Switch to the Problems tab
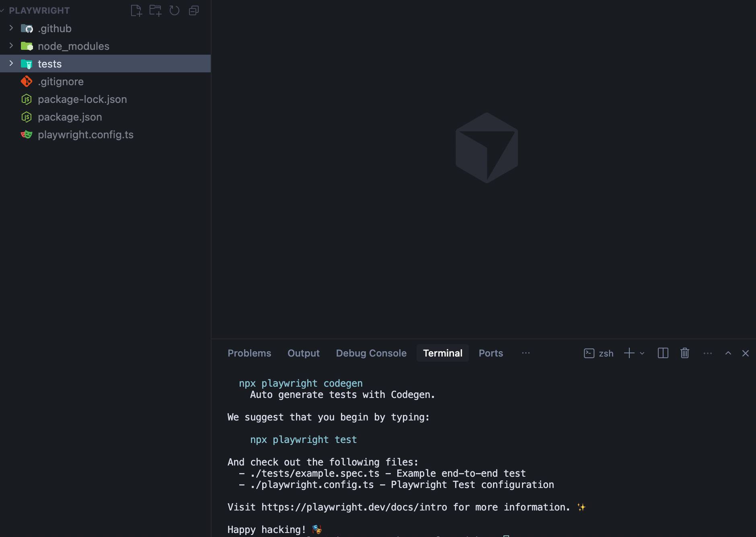 249,353
